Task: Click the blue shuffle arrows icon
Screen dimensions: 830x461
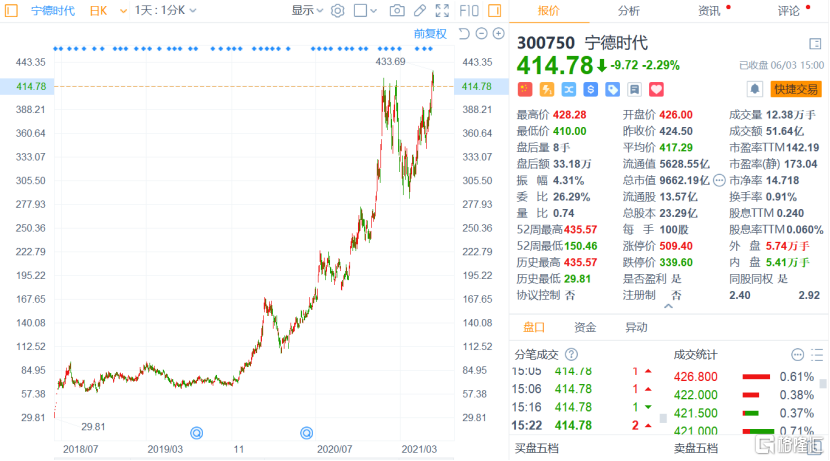Action: (569, 89)
